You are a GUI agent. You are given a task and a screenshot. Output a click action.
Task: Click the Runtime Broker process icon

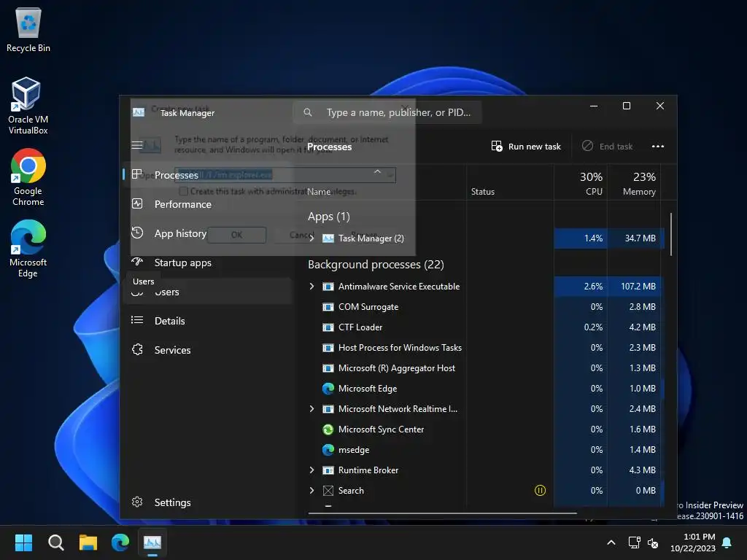point(328,470)
